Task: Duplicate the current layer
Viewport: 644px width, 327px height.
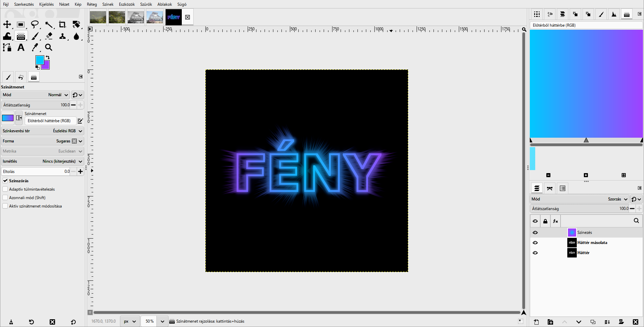Action: click(x=593, y=322)
